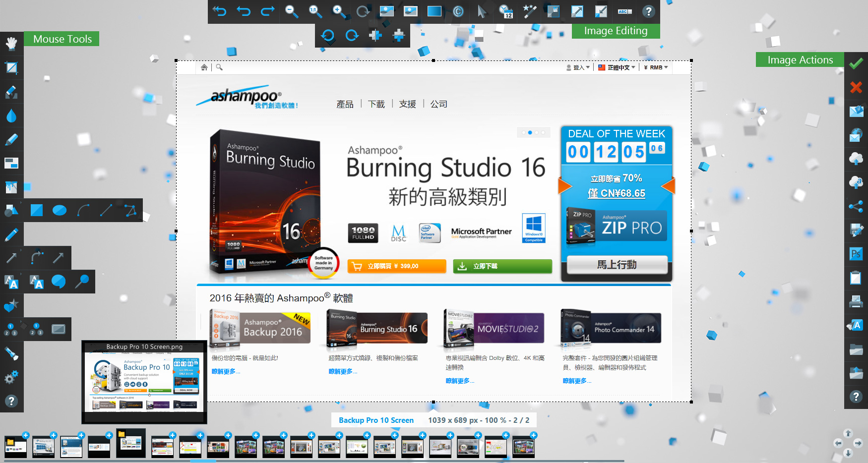Pick the pin marker tool

pos(82,282)
